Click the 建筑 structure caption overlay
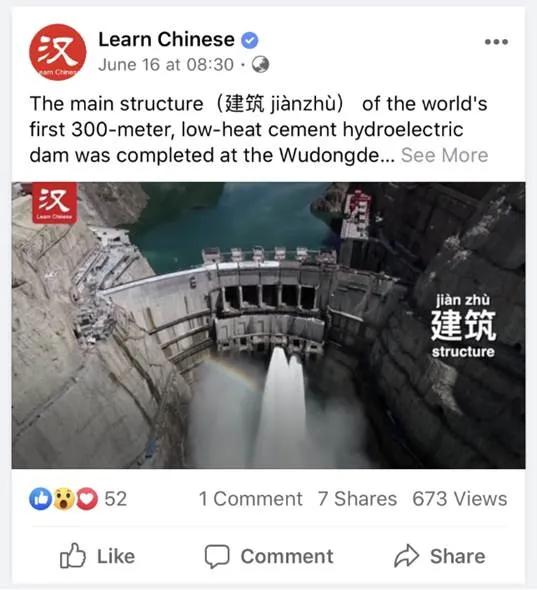537x590 pixels. point(463,325)
